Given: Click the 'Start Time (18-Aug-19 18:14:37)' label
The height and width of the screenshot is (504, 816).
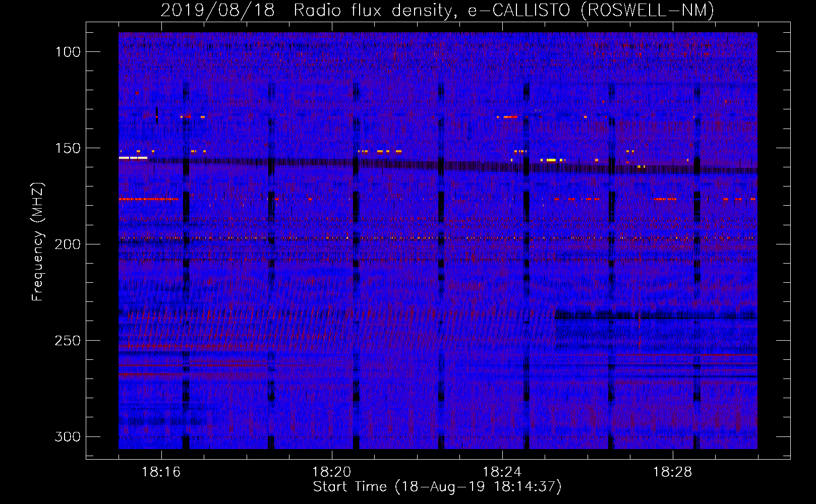Looking at the screenshot, I should coord(437,487).
